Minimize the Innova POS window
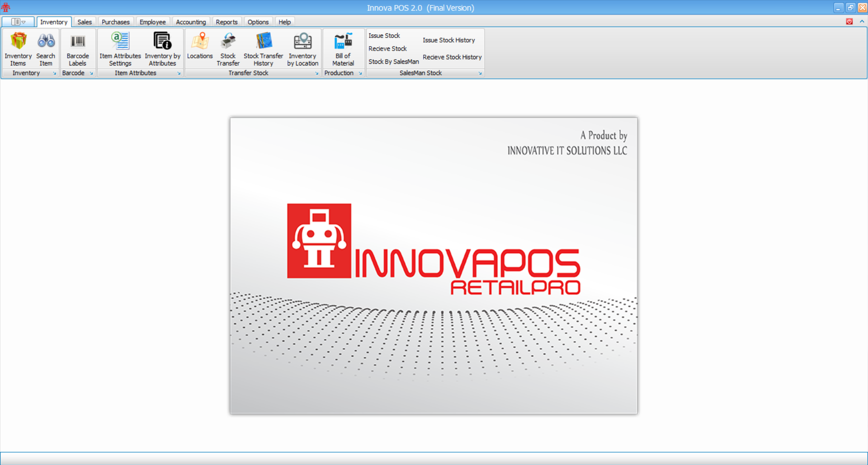868x465 pixels. tap(838, 8)
